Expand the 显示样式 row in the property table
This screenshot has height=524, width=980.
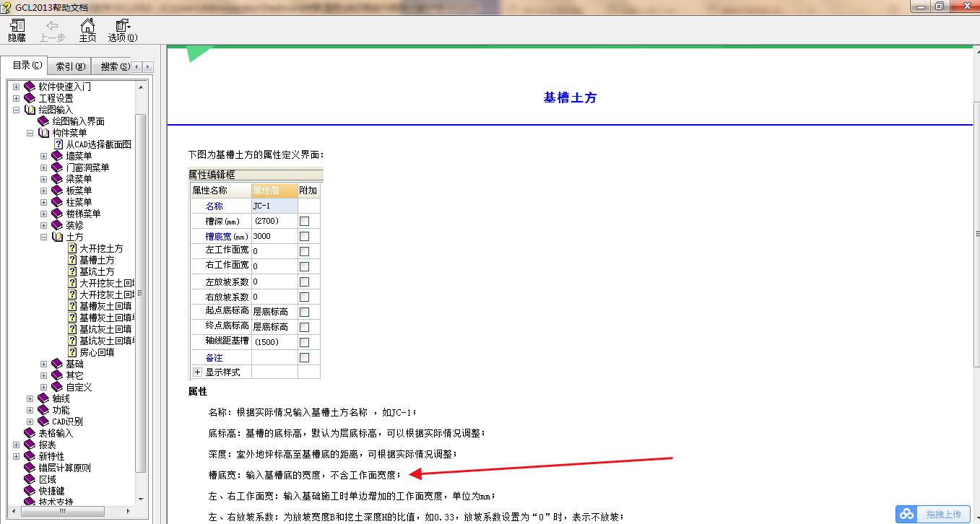[x=197, y=372]
